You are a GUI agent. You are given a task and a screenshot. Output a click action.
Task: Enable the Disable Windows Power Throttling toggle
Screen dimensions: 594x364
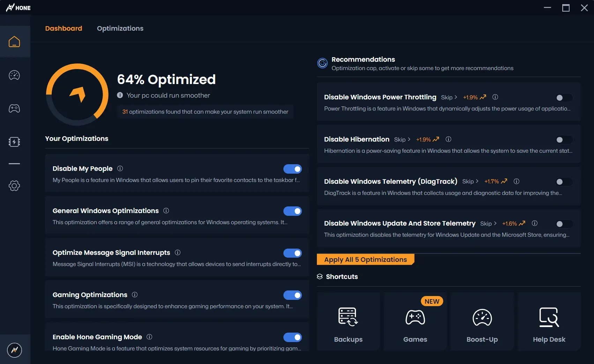(x=563, y=98)
